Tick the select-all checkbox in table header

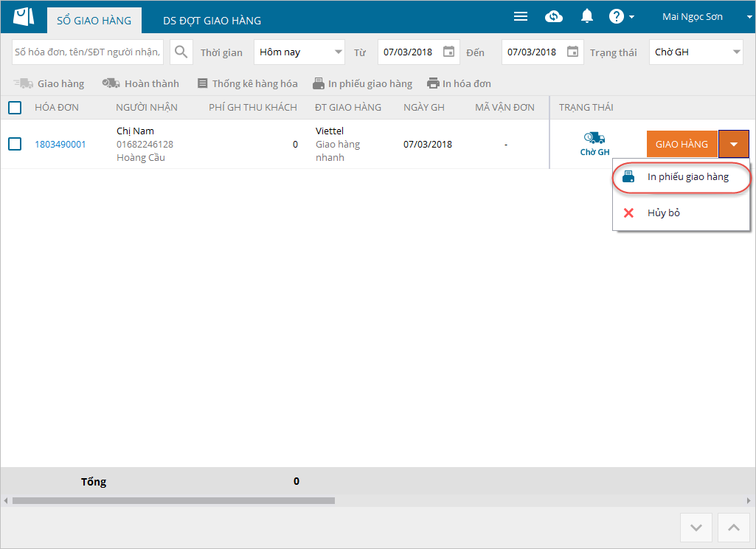pos(15,108)
